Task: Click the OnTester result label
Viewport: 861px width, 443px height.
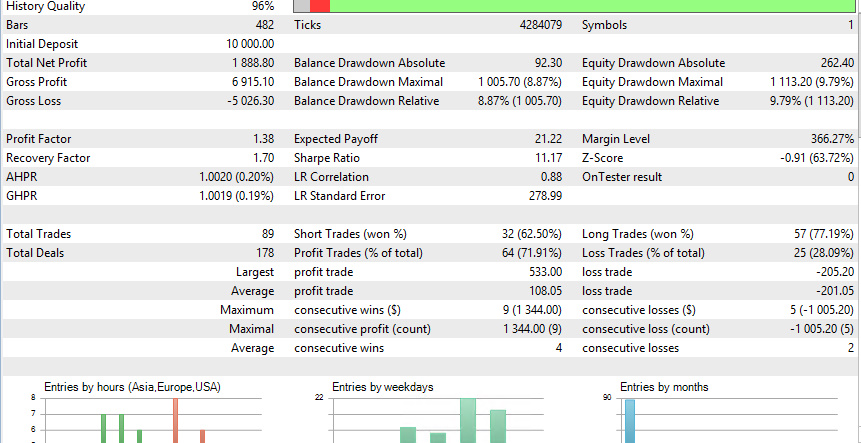Action: pos(622,177)
